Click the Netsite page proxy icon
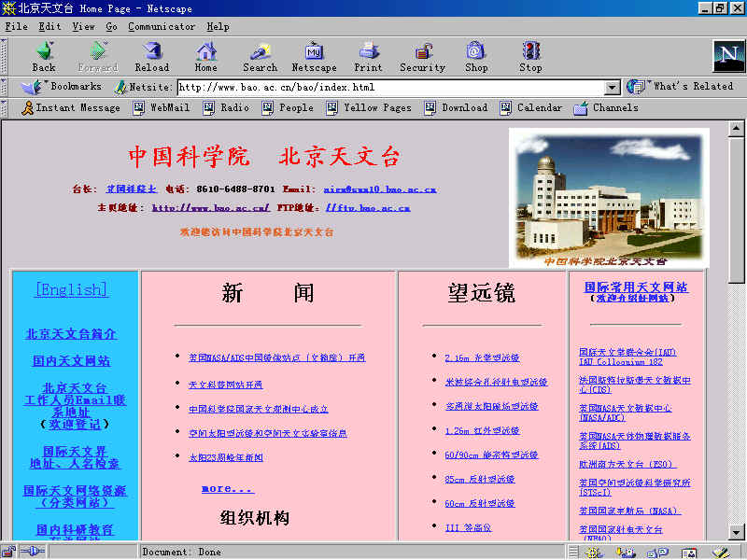 point(120,87)
